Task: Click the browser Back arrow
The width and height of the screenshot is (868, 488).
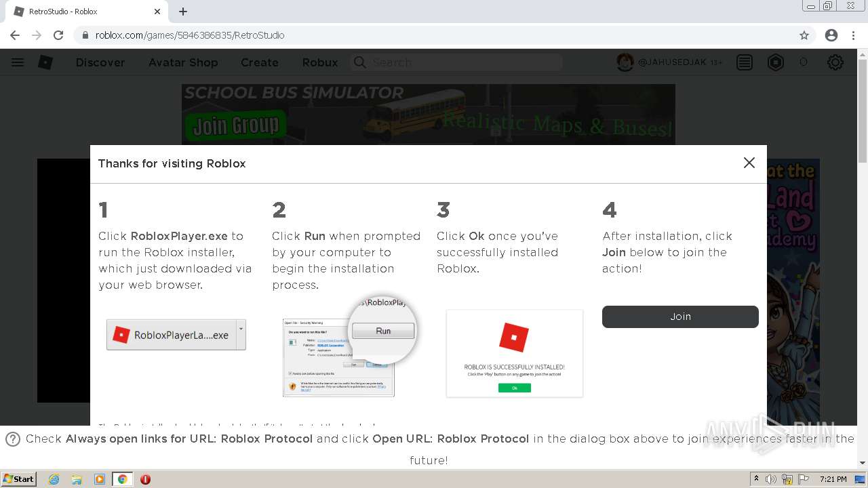Action: click(x=15, y=35)
